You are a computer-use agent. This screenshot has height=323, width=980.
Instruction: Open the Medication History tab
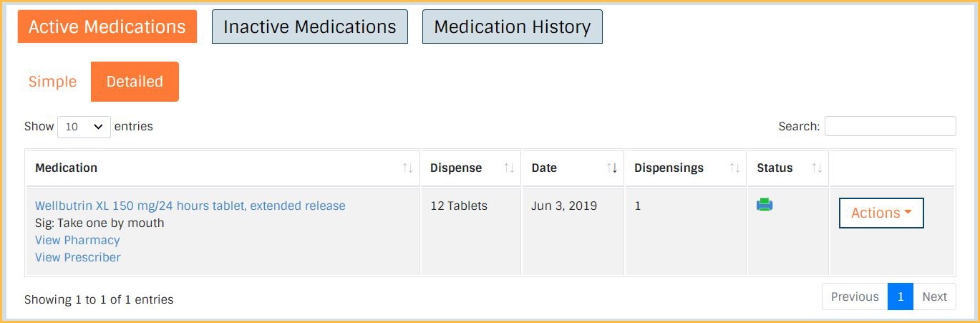pos(513,26)
